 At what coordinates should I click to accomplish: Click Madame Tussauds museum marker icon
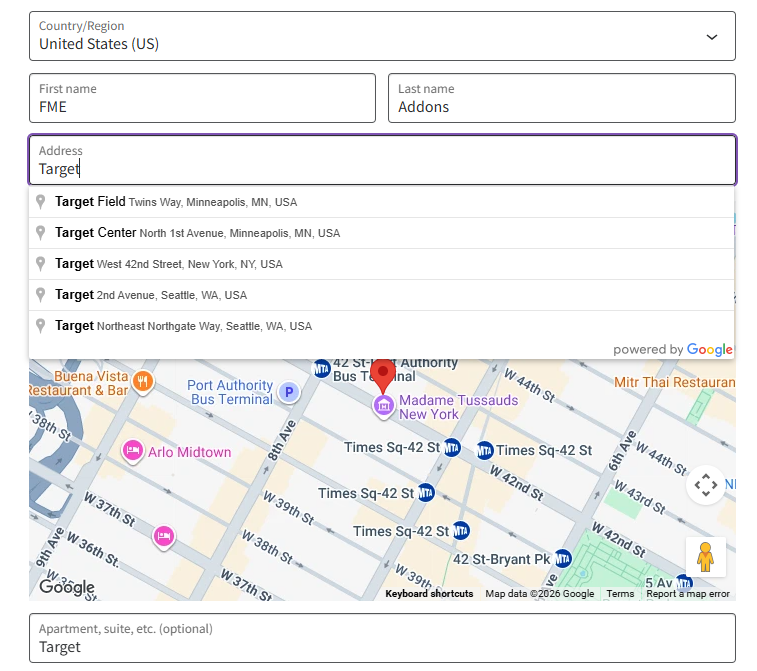click(384, 406)
